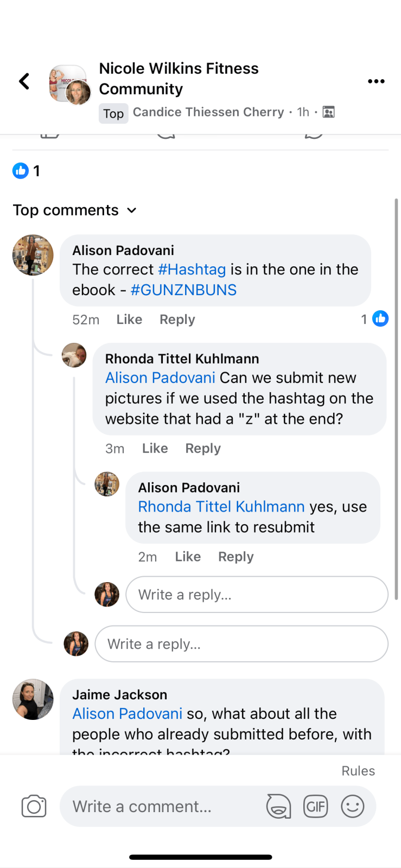Open the #Hashtag link in Alison's comment
Screen dimensions: 401x868
pyautogui.click(x=192, y=270)
